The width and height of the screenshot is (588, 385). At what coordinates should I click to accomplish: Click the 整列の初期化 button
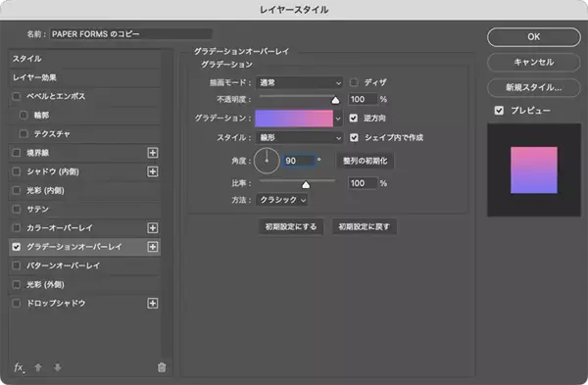[365, 161]
